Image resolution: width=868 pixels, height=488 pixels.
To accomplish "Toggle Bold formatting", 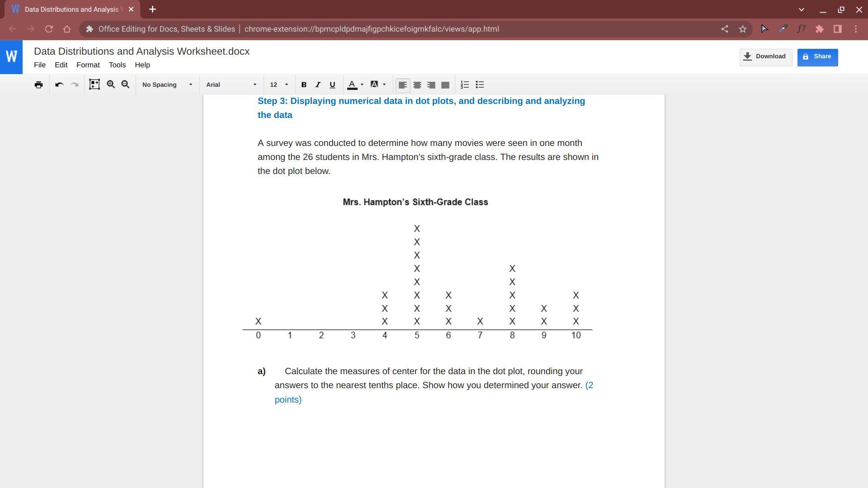I will 304,85.
